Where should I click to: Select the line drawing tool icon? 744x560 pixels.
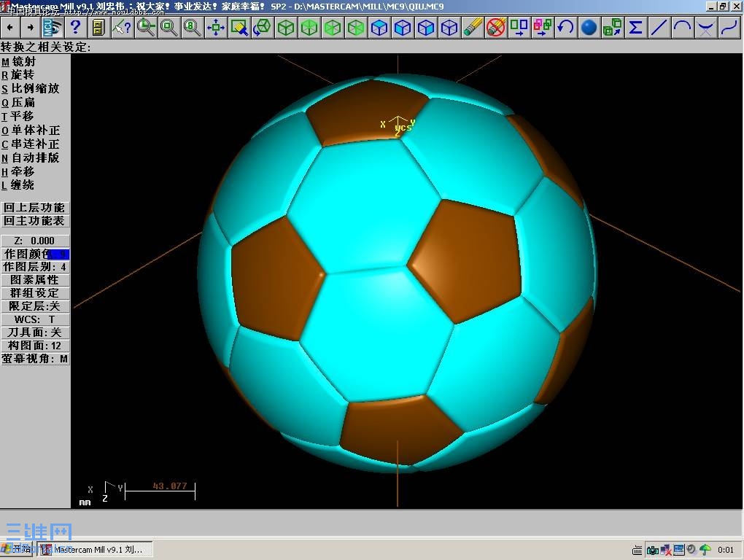click(659, 28)
